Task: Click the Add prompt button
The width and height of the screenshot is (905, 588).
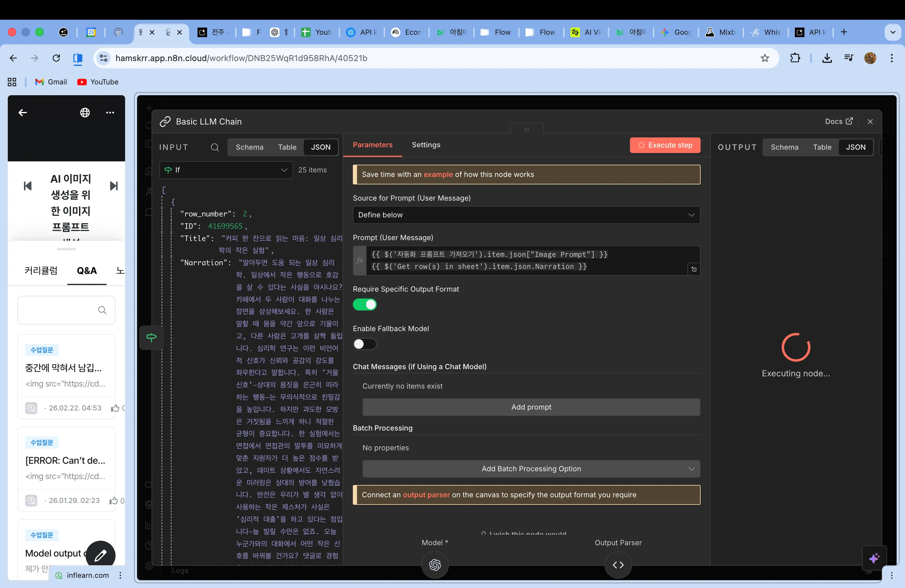Action: tap(531, 407)
